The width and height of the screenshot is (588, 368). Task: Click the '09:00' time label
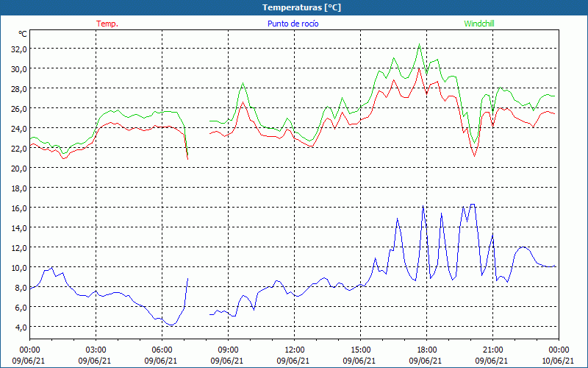(x=228, y=350)
